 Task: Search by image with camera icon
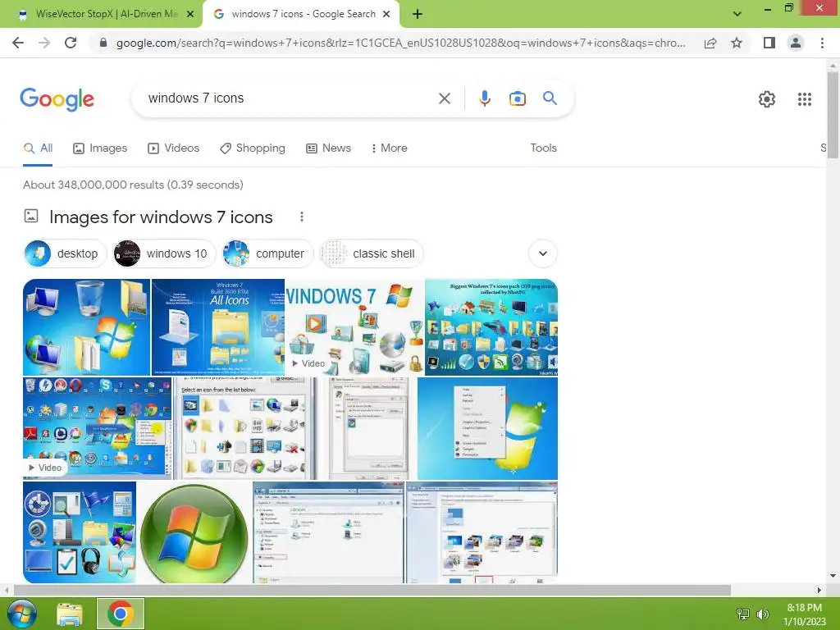coord(517,98)
